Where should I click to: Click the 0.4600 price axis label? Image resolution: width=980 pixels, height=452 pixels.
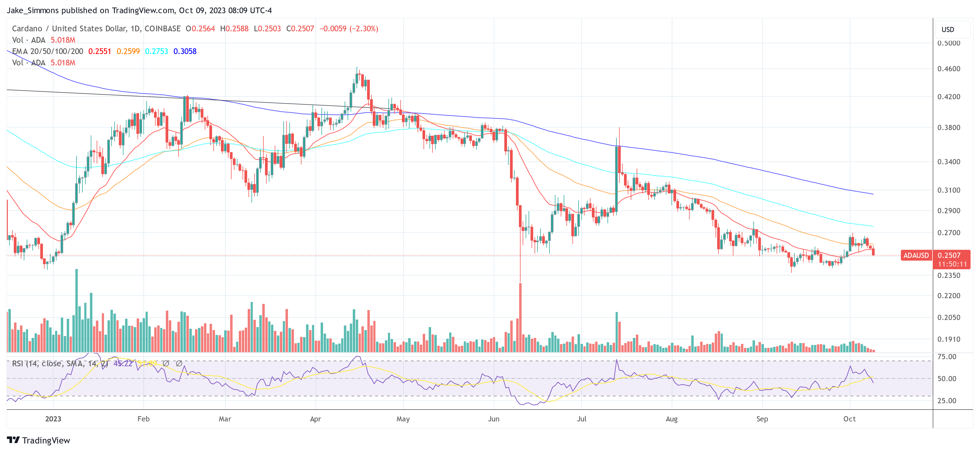949,69
